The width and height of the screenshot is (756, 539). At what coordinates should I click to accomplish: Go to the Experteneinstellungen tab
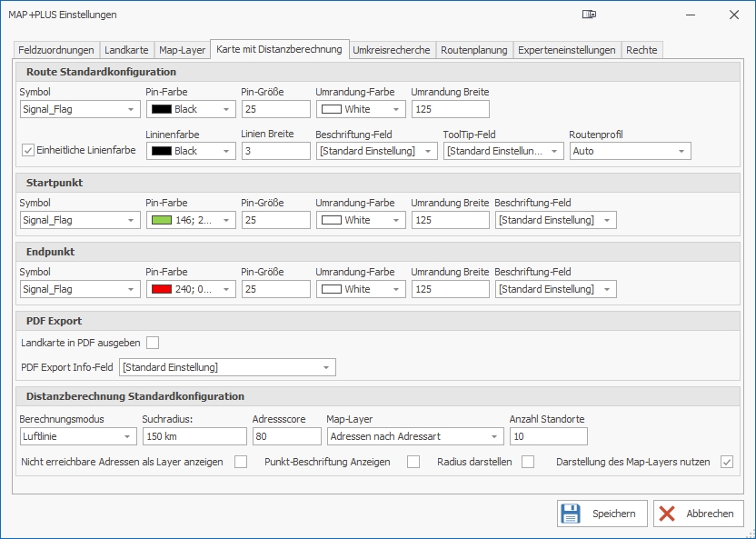(x=566, y=50)
